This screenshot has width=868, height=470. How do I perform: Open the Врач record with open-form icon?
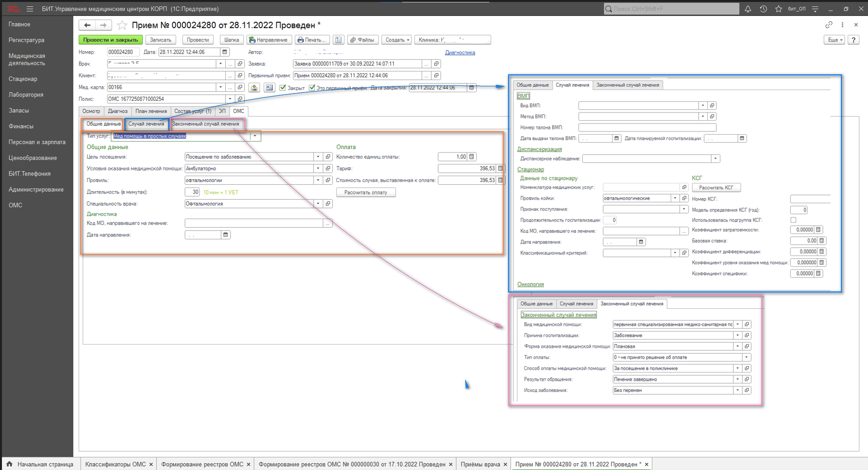tap(240, 64)
